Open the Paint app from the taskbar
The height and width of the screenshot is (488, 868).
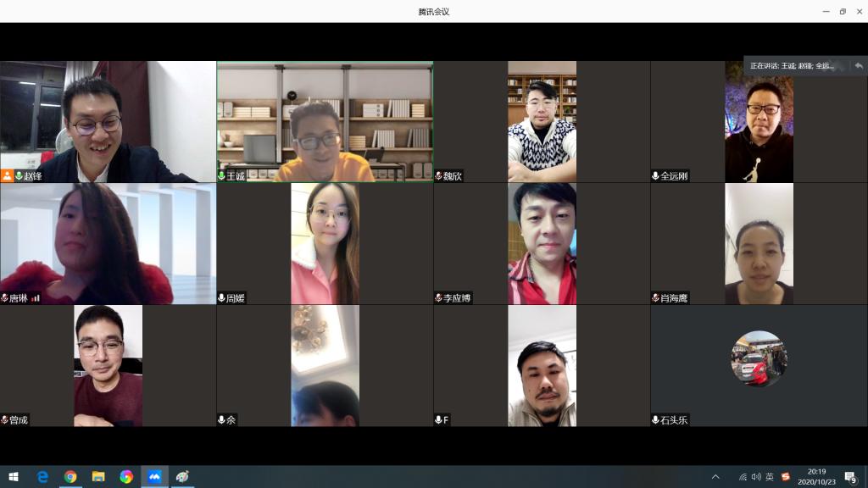(183, 476)
